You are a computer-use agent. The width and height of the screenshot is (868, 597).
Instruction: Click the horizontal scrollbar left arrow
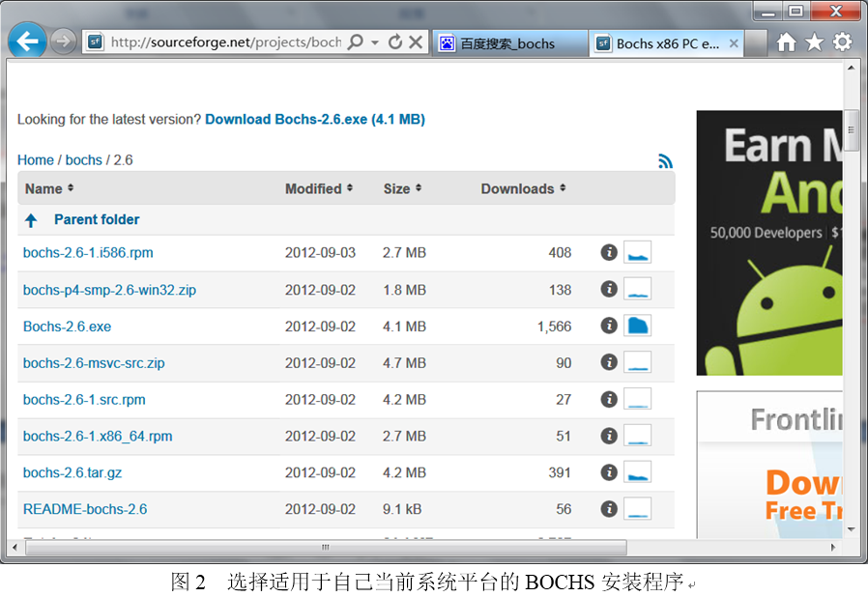14,547
